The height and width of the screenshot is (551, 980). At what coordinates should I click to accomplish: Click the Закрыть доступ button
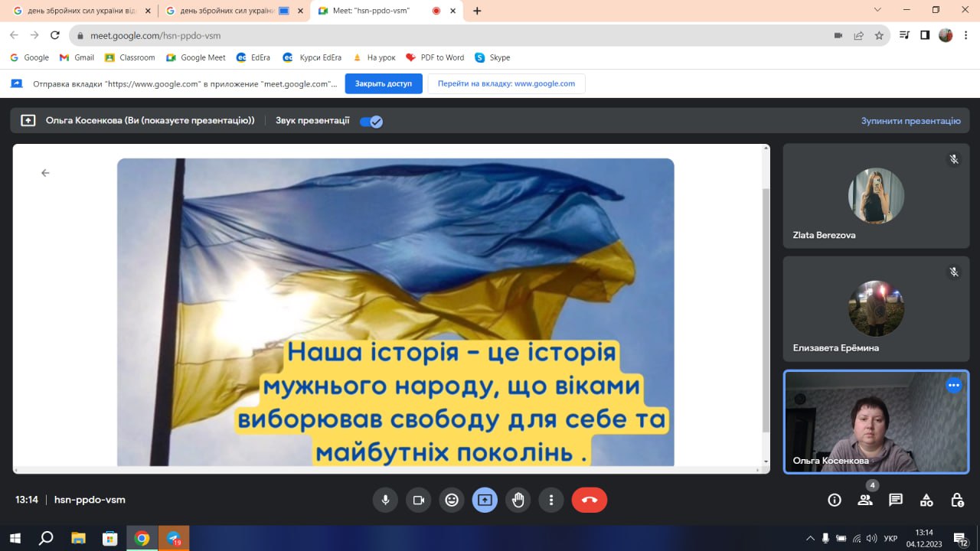[383, 83]
